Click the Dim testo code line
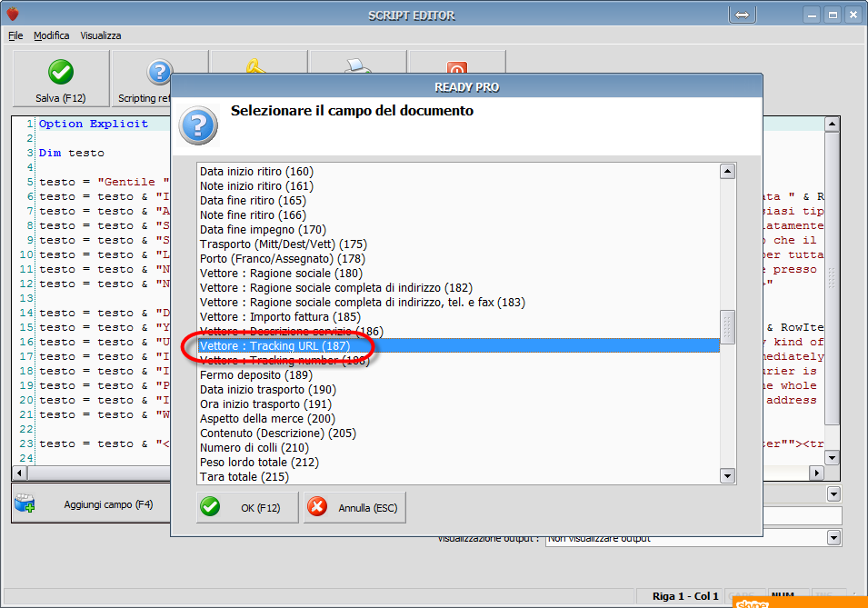 pyautogui.click(x=72, y=153)
